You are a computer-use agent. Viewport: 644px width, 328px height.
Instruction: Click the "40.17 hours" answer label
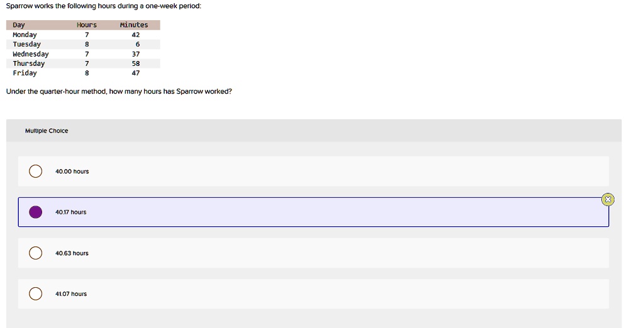pyautogui.click(x=71, y=212)
